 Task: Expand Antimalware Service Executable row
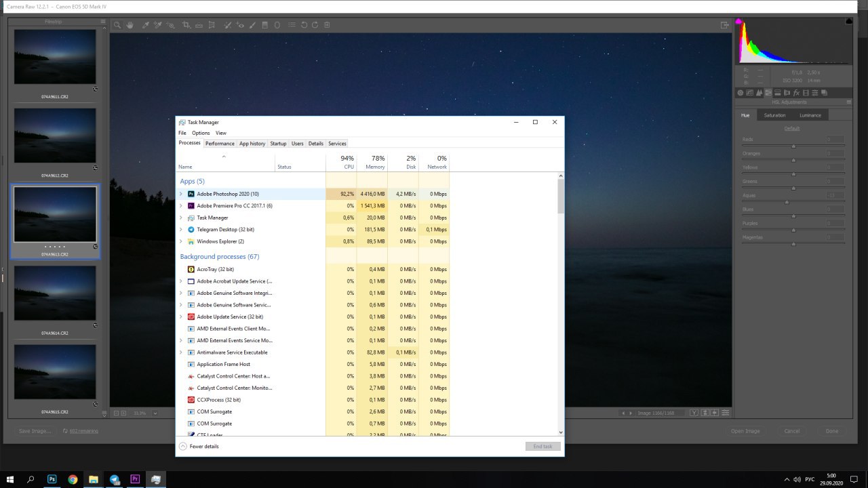click(x=181, y=352)
